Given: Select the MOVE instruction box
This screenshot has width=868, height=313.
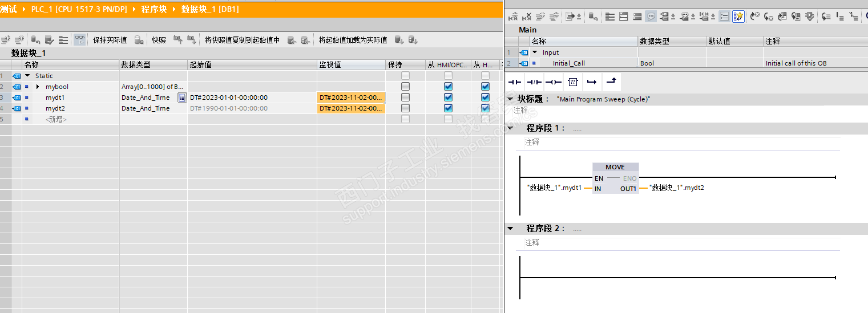Looking at the screenshot, I should pos(615,178).
